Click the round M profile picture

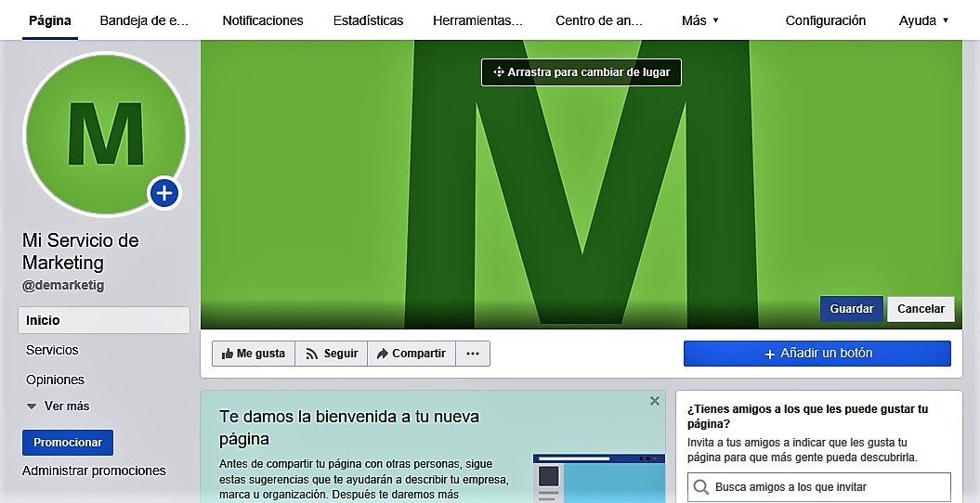point(105,133)
